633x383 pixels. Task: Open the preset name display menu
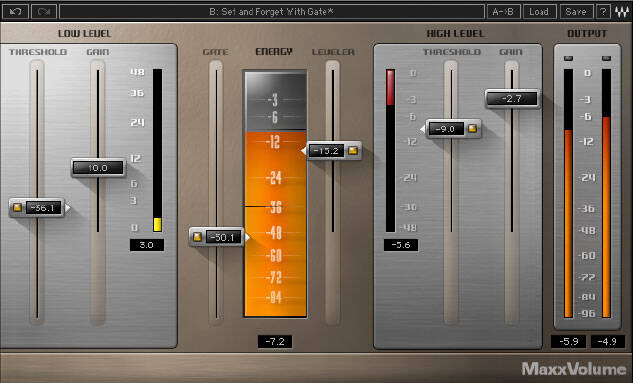point(272,12)
